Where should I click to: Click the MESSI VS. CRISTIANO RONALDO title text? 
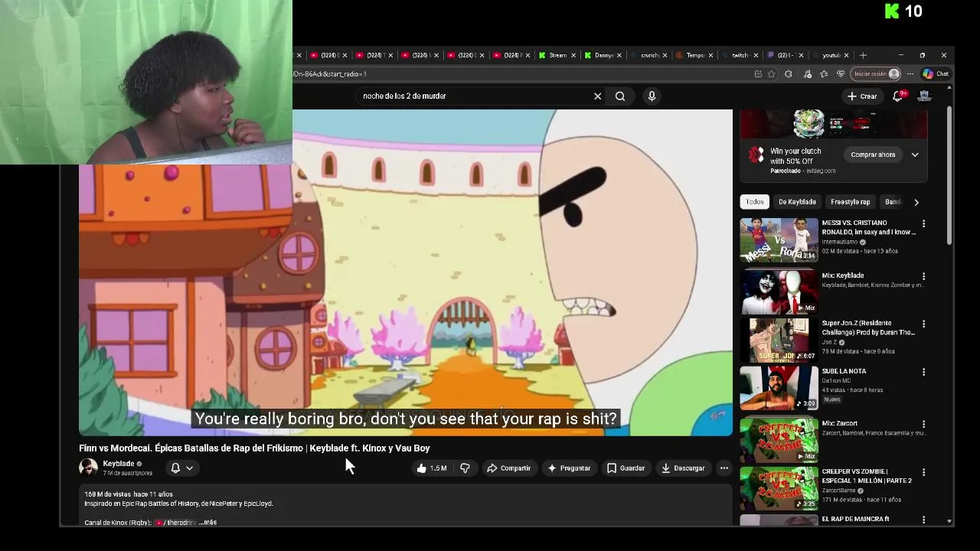[x=868, y=227]
